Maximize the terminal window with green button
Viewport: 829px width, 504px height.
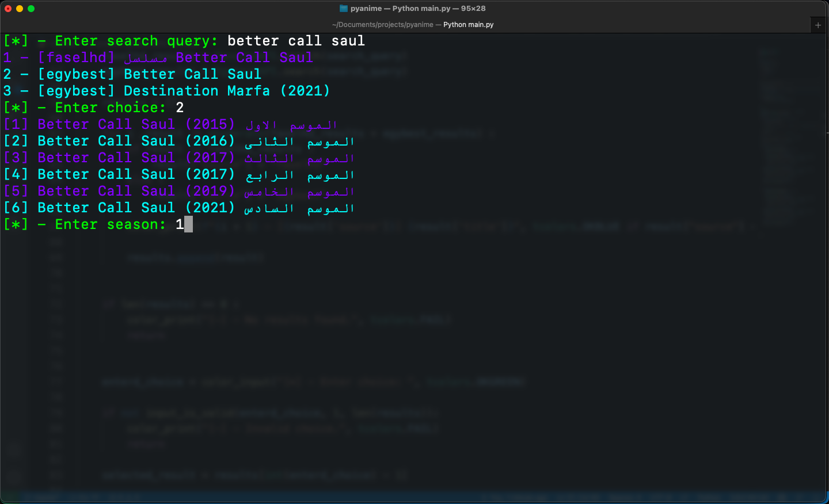click(x=31, y=9)
